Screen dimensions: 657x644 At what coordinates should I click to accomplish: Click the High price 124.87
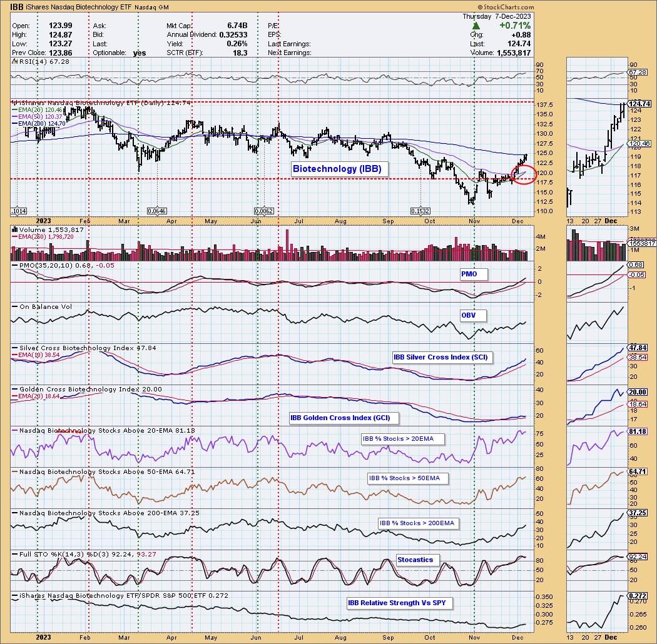point(60,35)
